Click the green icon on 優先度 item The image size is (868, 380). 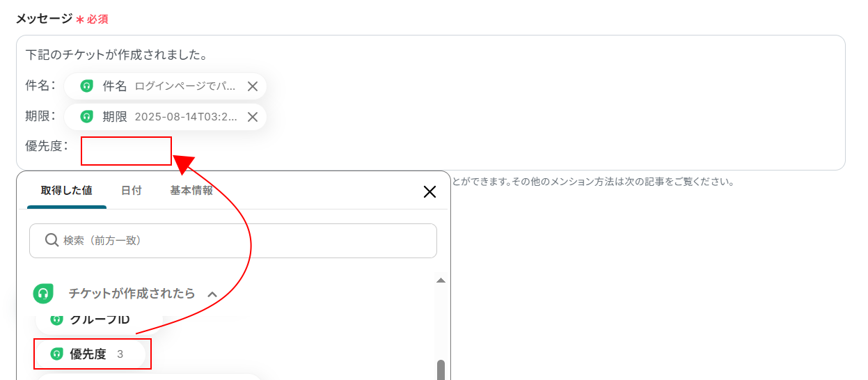(57, 354)
